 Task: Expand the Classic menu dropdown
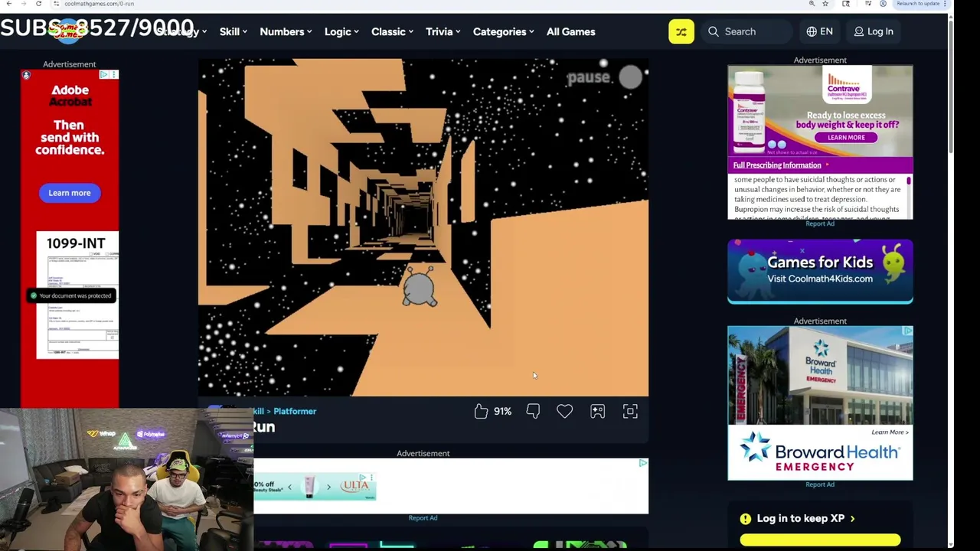pyautogui.click(x=392, y=31)
